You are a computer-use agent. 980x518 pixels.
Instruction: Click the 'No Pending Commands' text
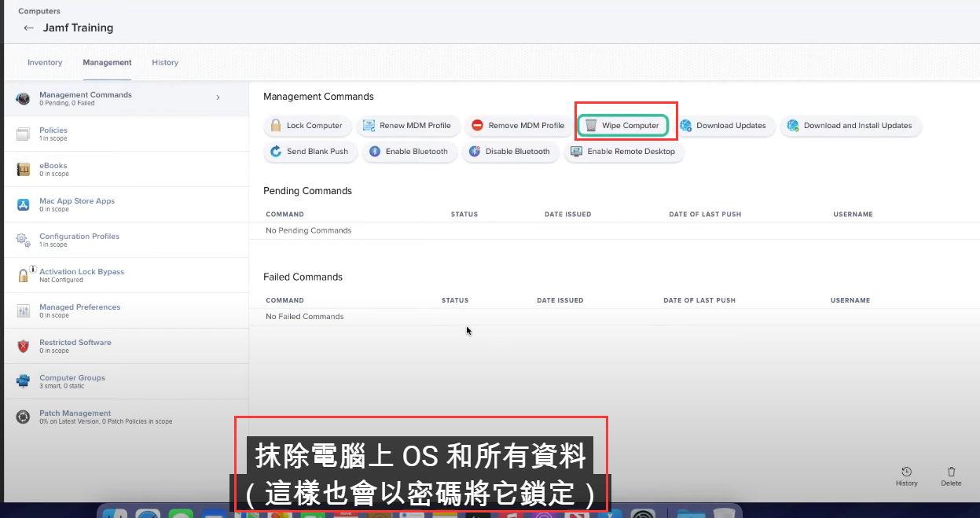pyautogui.click(x=309, y=231)
